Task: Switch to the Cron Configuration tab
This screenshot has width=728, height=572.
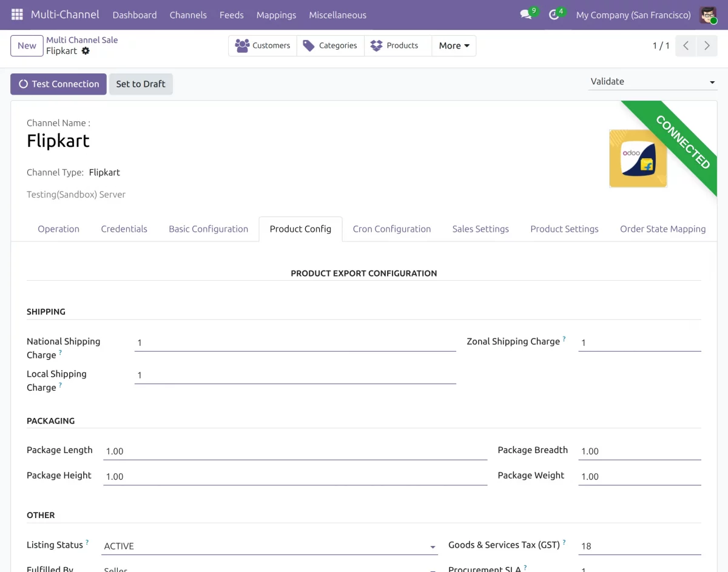Action: pyautogui.click(x=392, y=229)
